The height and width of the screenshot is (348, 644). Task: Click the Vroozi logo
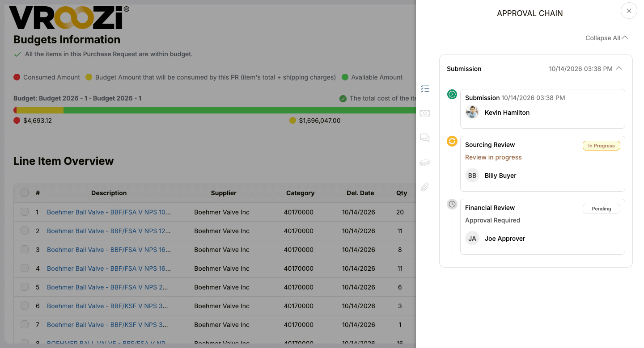pos(69,17)
